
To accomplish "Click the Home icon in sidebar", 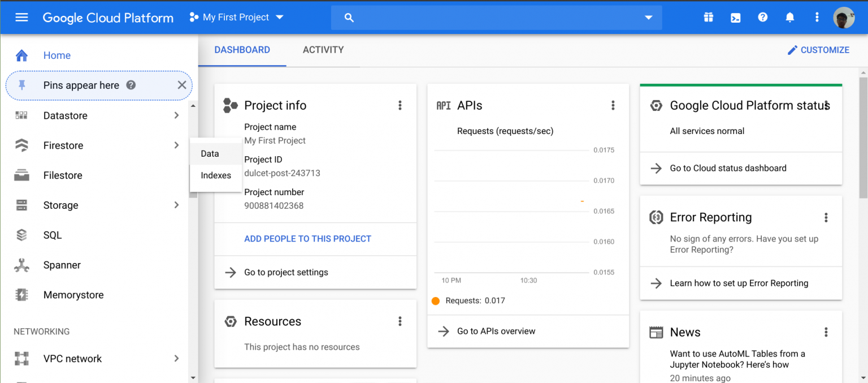I will (21, 55).
